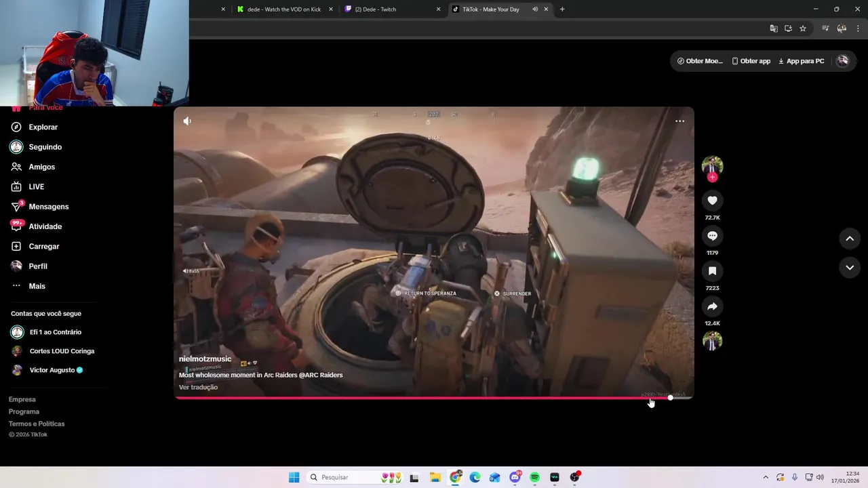Click the Amigos people icon

(x=16, y=167)
